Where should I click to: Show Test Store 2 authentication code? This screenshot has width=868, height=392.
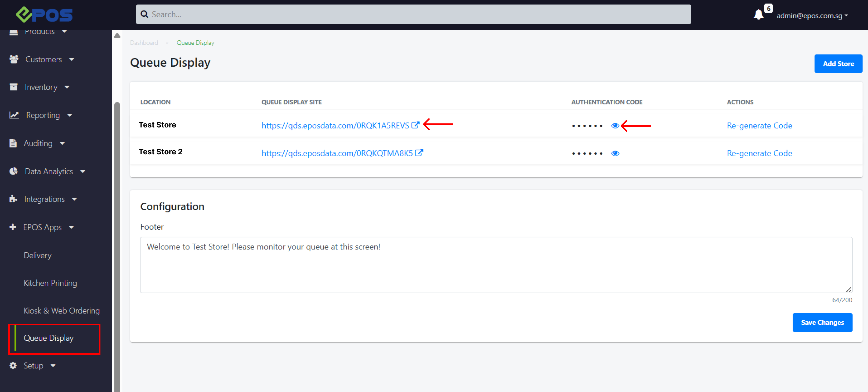615,154
